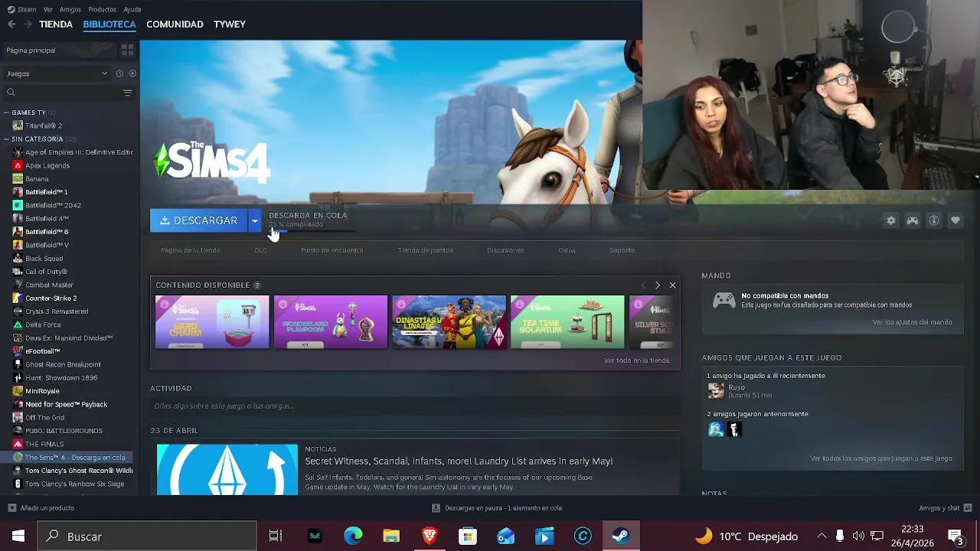Click the library search field
Viewport: 980px width, 551px height.
[63, 93]
